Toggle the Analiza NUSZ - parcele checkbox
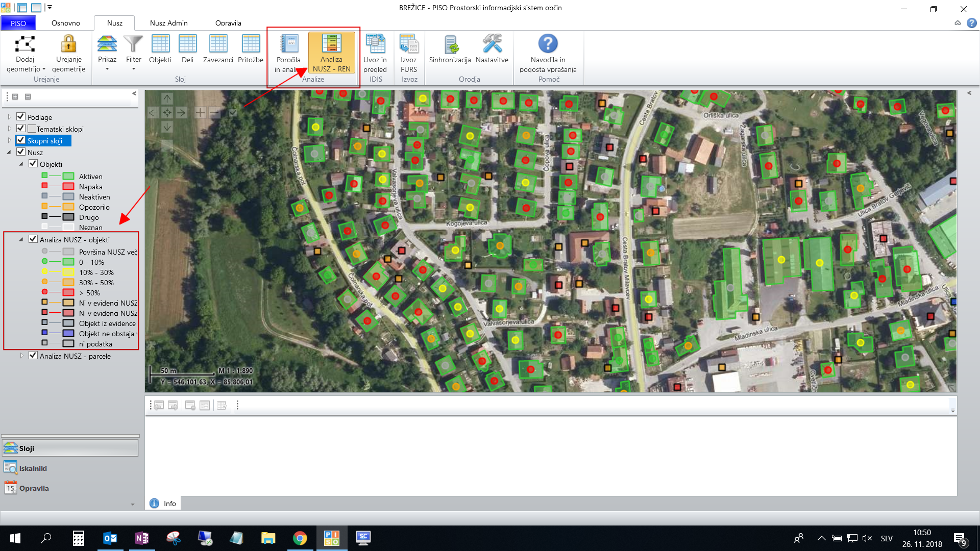Viewport: 980px width, 551px height. coord(33,356)
